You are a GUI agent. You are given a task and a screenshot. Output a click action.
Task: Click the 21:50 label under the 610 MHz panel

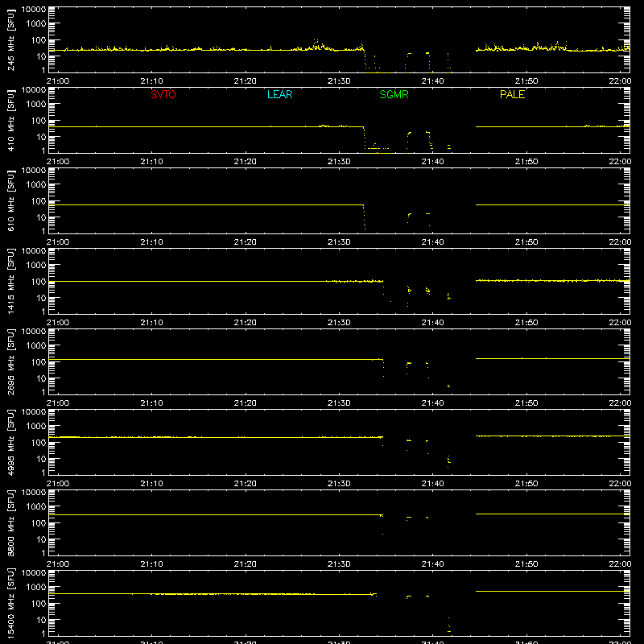coord(526,242)
